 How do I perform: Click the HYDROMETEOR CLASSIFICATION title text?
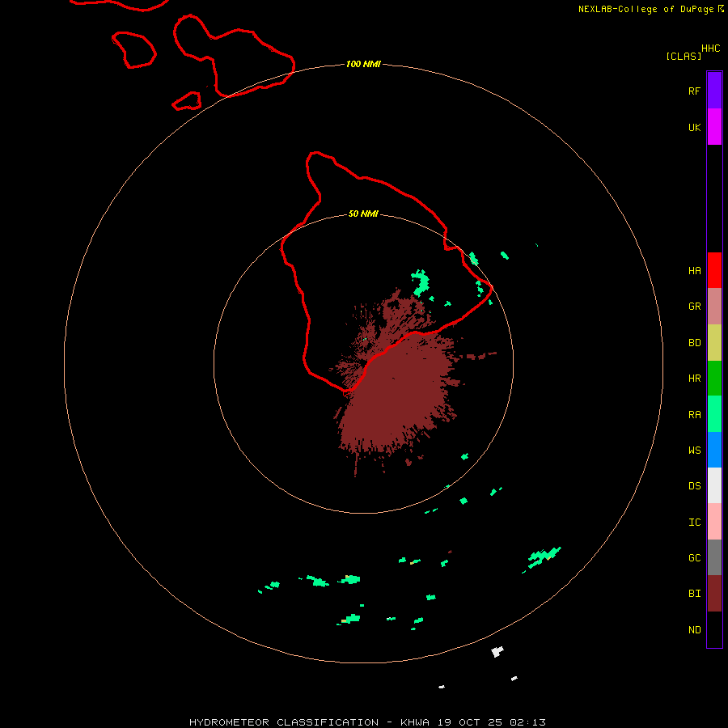point(284,722)
